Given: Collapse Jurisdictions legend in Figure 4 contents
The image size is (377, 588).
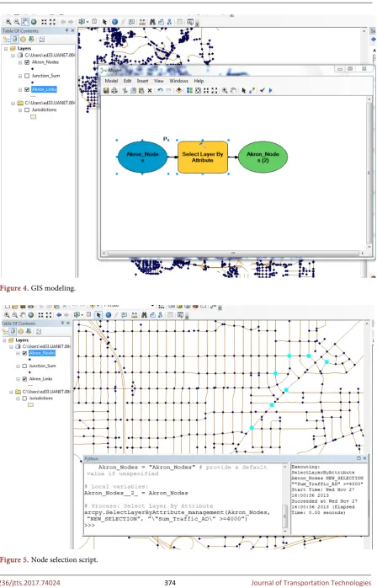Looking at the screenshot, I should pyautogui.click(x=20, y=110).
